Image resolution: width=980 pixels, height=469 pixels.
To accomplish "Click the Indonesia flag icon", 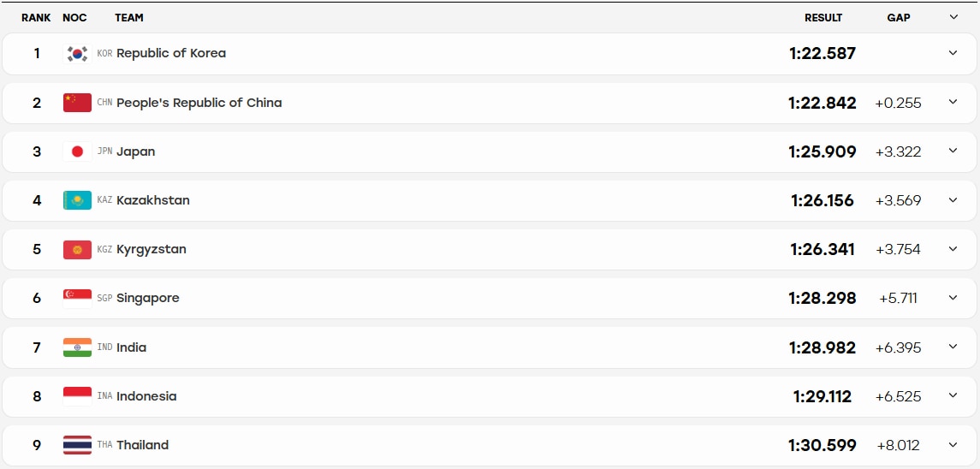I will pyautogui.click(x=78, y=396).
